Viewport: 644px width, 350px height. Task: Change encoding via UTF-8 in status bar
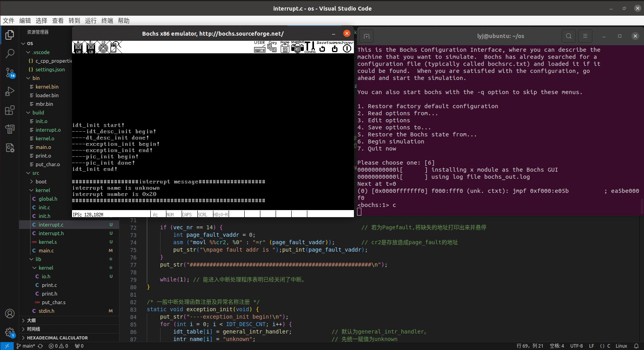576,346
